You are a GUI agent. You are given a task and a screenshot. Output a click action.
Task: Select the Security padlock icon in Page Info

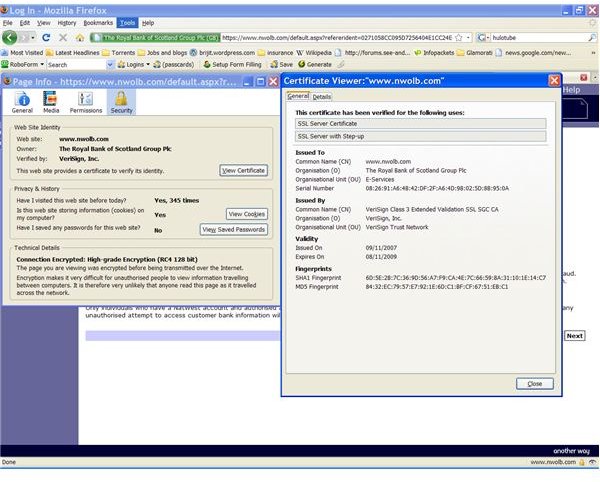(121, 102)
